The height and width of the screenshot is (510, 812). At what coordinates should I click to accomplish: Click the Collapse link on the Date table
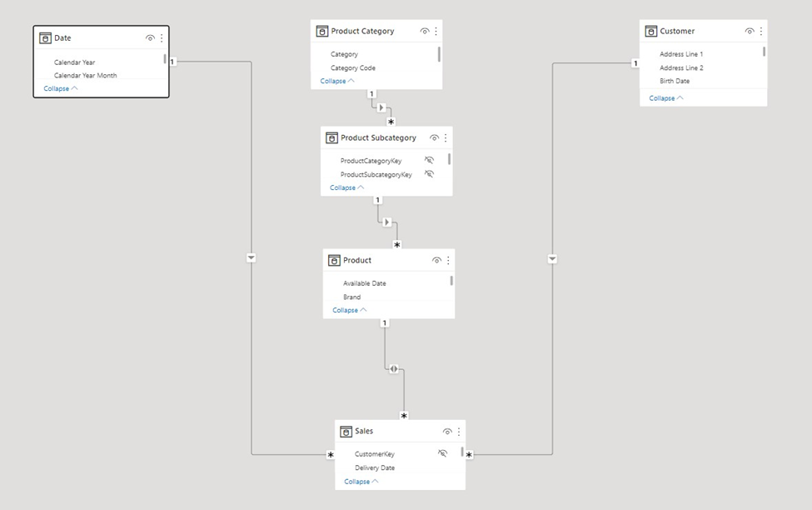58,88
